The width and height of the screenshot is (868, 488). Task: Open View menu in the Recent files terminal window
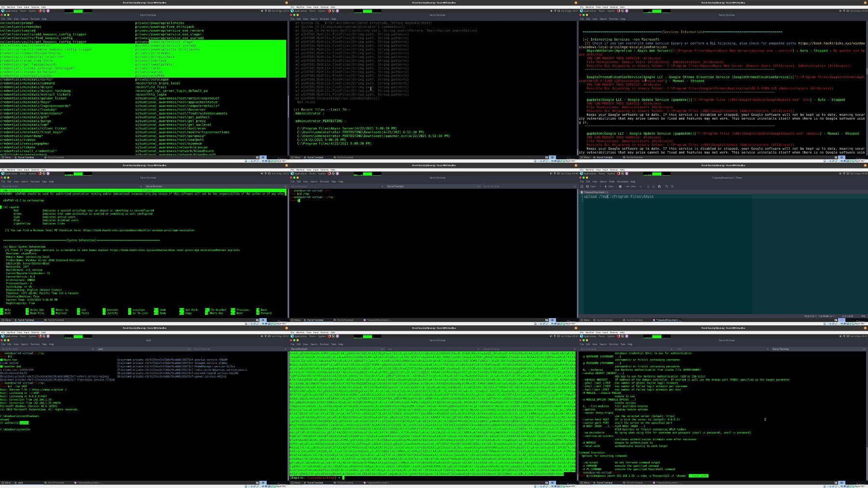(x=305, y=19)
